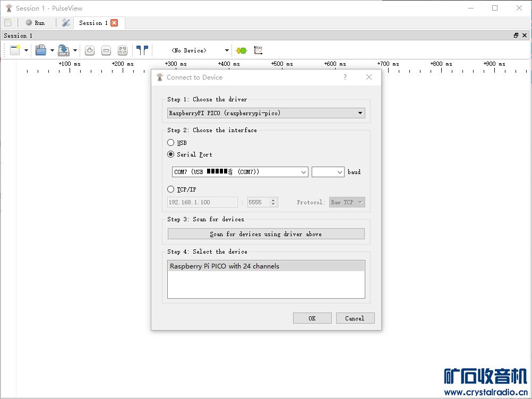The width and height of the screenshot is (532, 399).
Task: Maximize the PulseView window
Action: pos(495,8)
